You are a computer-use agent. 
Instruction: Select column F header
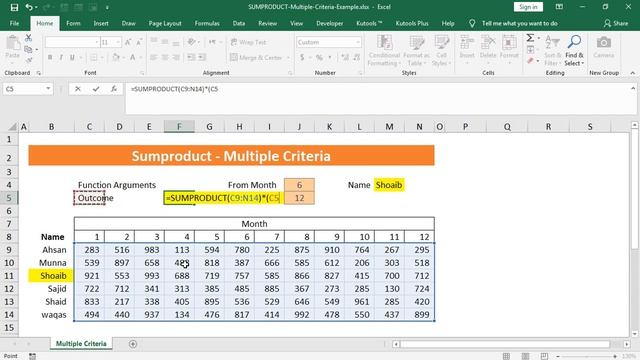(x=179, y=127)
